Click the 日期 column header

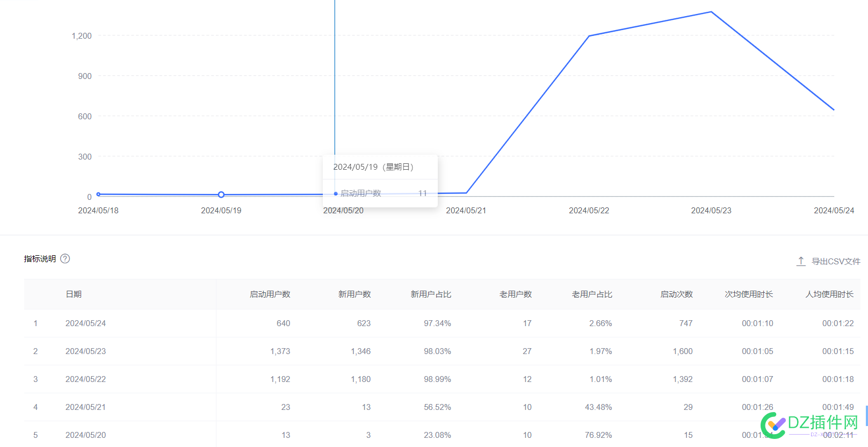tap(74, 294)
